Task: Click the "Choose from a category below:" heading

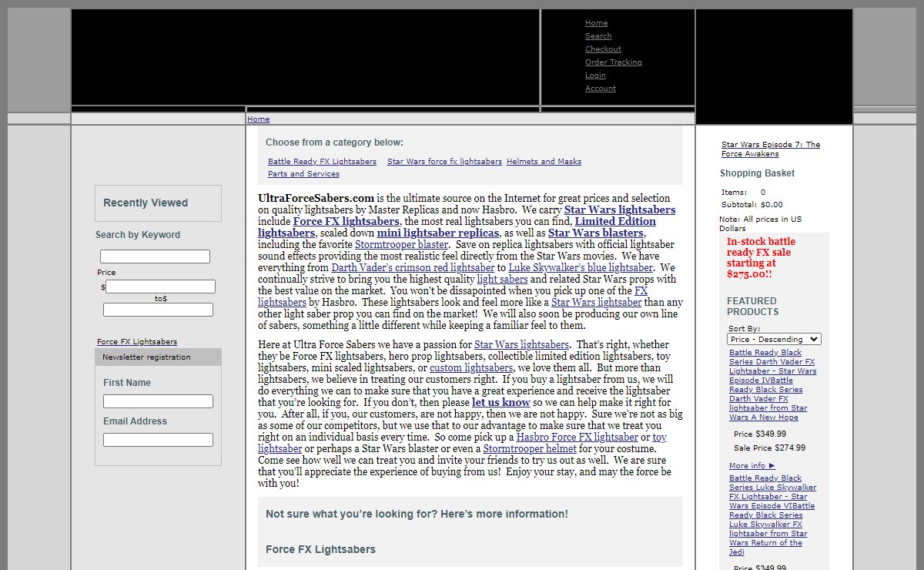Action: (x=334, y=142)
